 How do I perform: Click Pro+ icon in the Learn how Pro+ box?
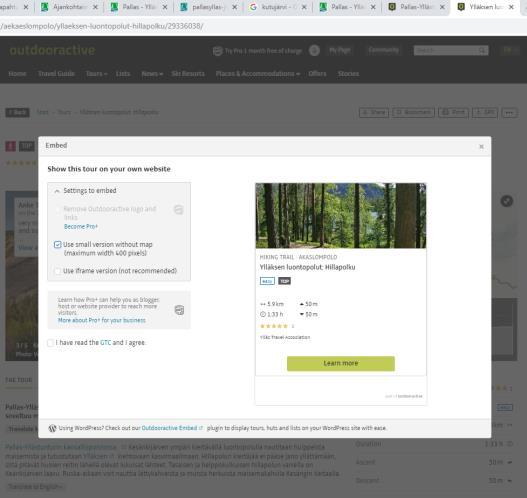tap(179, 310)
